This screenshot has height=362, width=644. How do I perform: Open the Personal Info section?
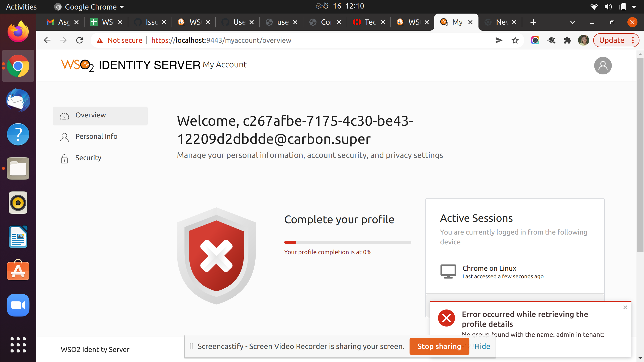(x=96, y=137)
